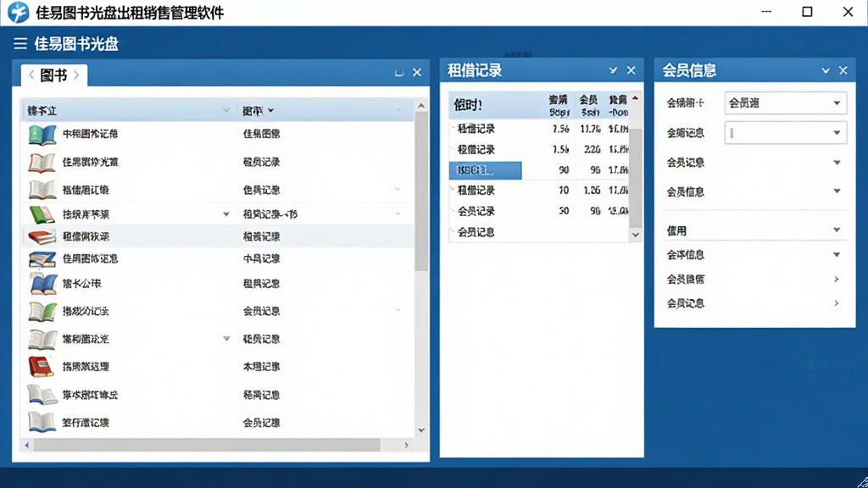Select the red-brown stacked books icon

click(42, 237)
